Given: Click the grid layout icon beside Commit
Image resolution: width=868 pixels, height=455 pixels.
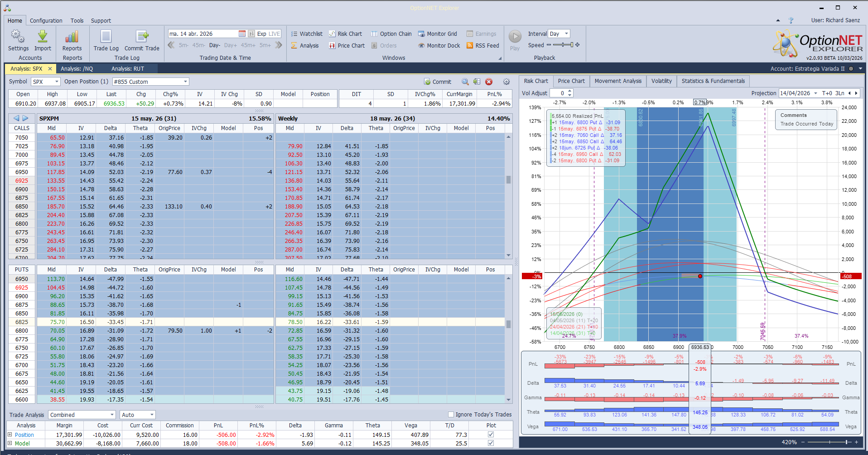Looking at the screenshot, I should pos(477,82).
